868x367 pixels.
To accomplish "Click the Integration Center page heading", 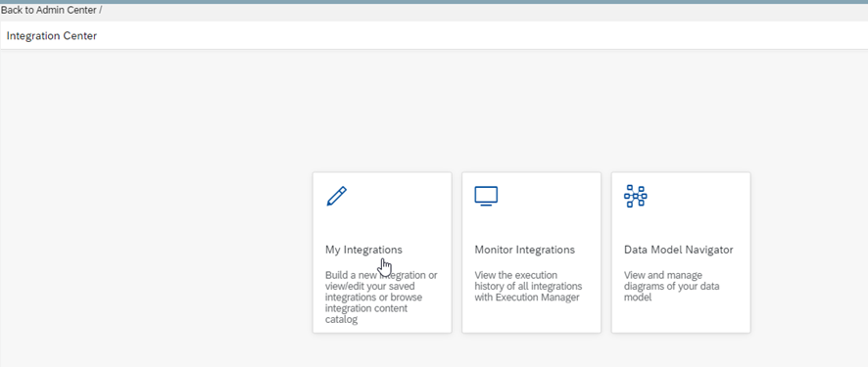I will (x=52, y=36).
